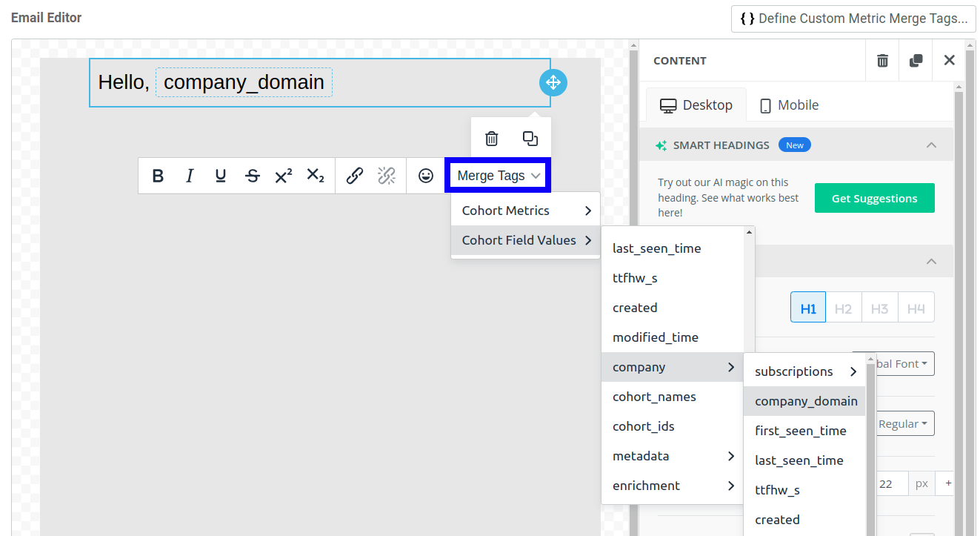Apply underline to selected text
This screenshot has width=980, height=536.
[220, 176]
